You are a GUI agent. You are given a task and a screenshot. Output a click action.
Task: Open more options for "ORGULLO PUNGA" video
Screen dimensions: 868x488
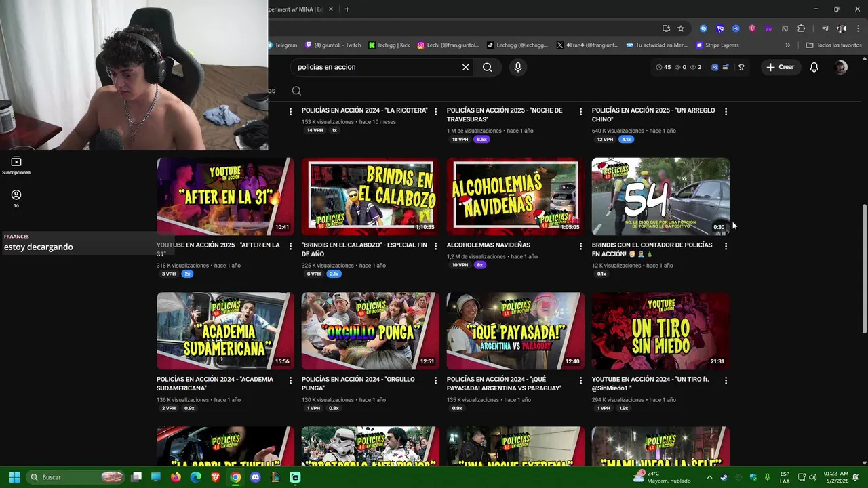tap(435, 380)
